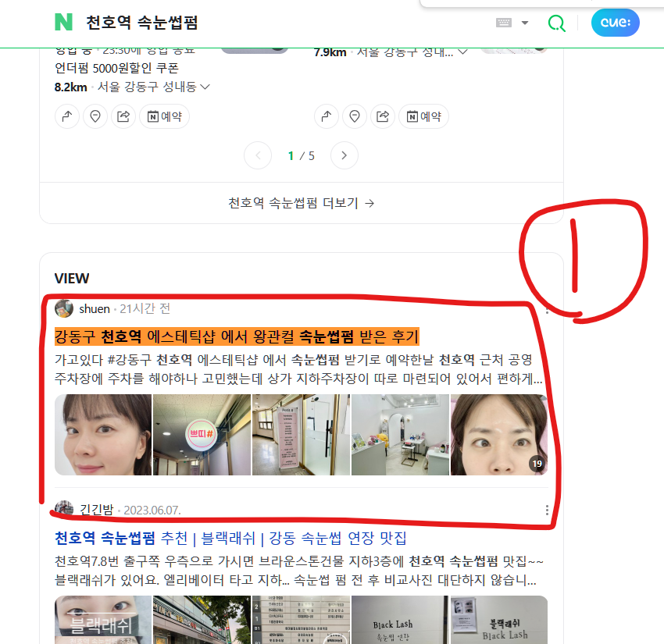664x644 pixels.
Task: Open the 긴긴밤 post excerpt text
Action: [x=298, y=571]
